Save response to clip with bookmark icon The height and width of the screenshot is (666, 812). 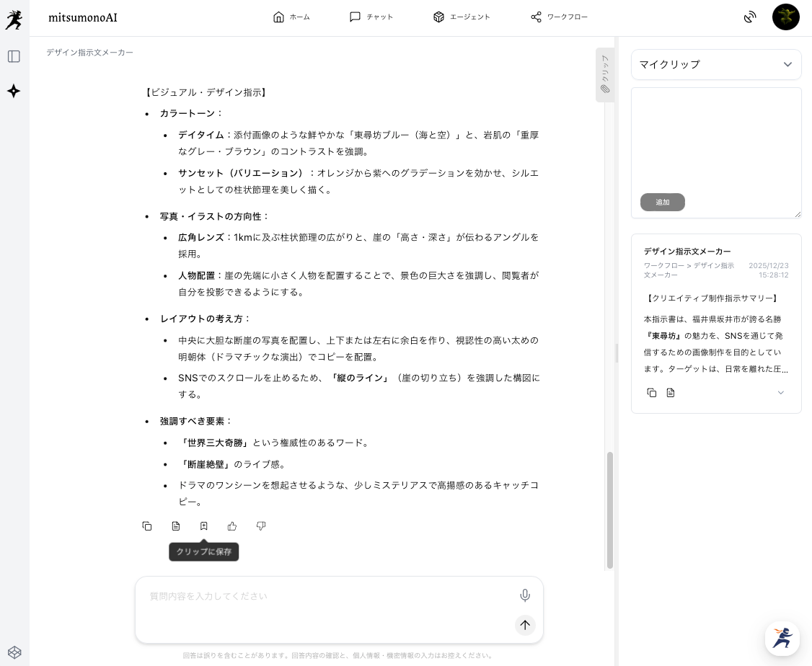coord(204,526)
